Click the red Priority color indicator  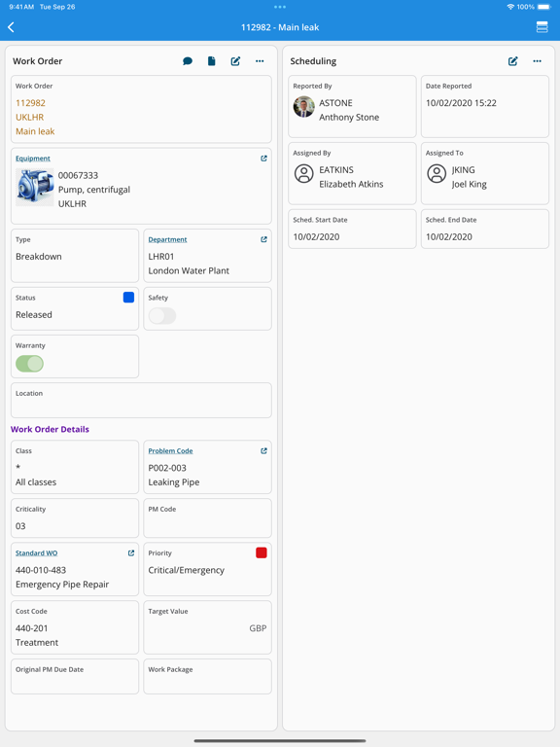click(x=262, y=552)
